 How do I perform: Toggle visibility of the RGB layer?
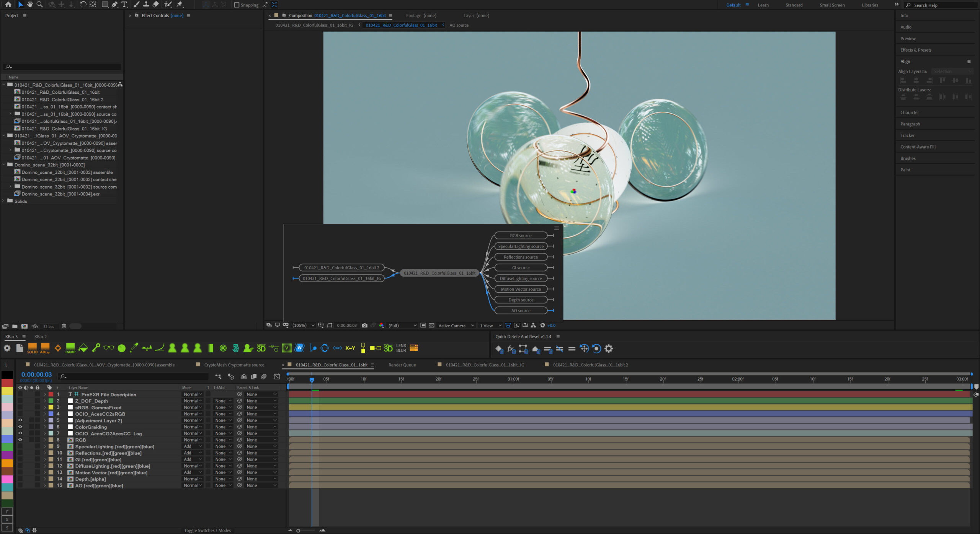point(20,440)
